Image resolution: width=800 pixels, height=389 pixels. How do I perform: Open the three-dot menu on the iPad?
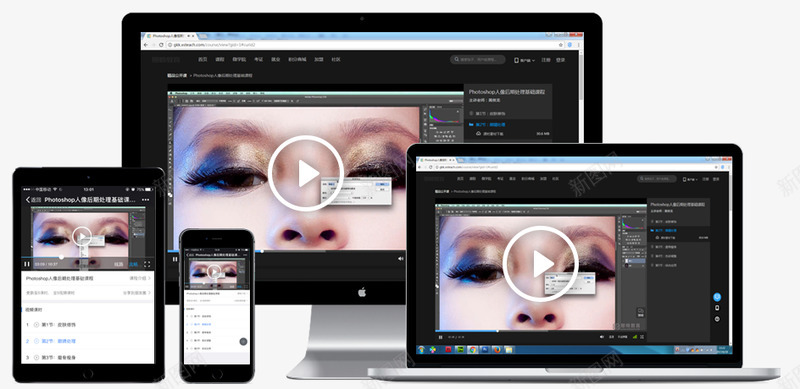click(145, 200)
